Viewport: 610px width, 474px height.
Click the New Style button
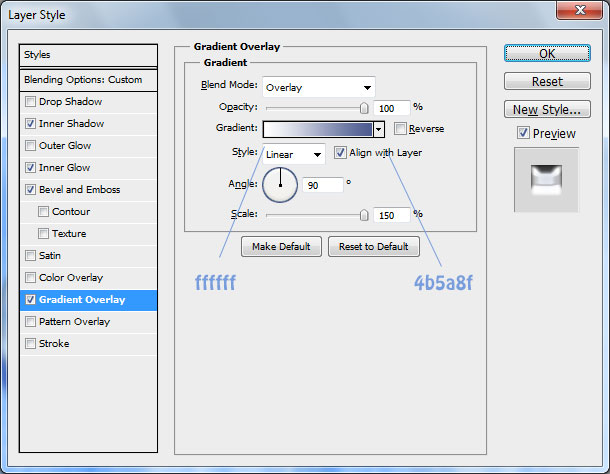pyautogui.click(x=547, y=109)
